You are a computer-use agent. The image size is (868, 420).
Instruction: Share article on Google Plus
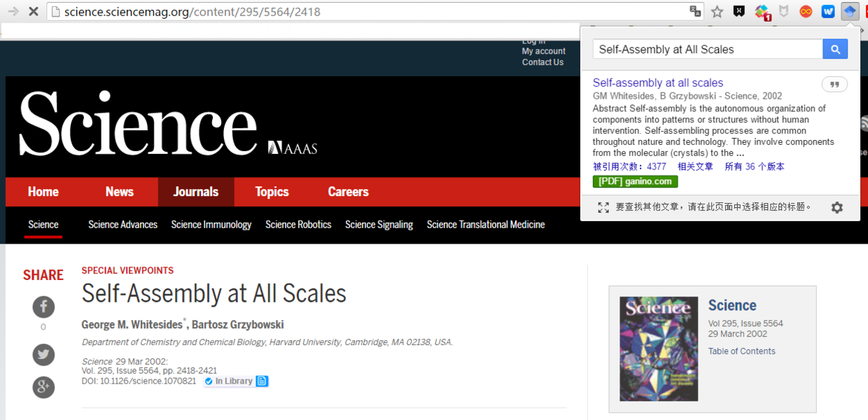point(43,387)
